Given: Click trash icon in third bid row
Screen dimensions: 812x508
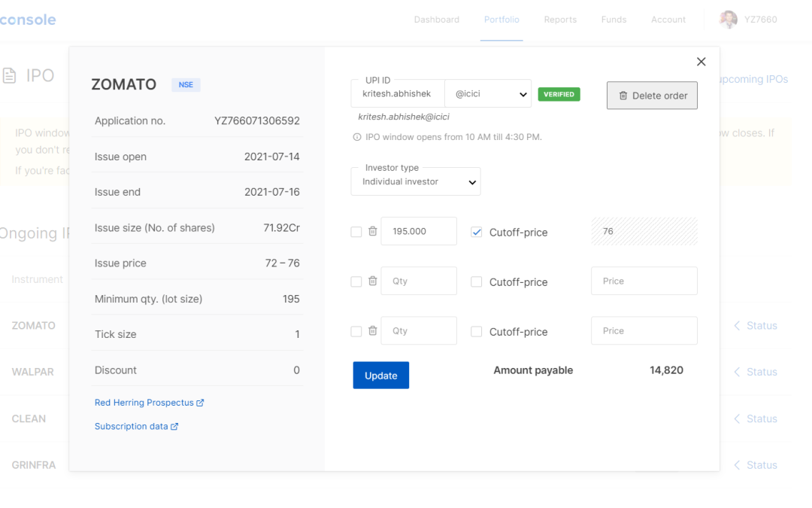Looking at the screenshot, I should coord(372,330).
